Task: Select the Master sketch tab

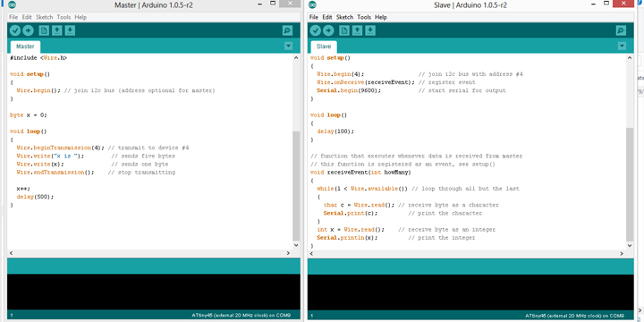Action: point(25,47)
